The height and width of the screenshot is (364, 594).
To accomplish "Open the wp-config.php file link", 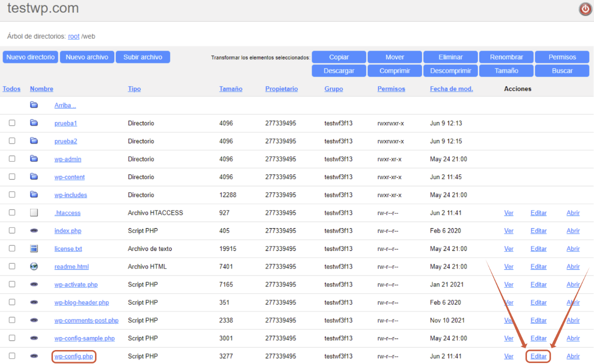I will 74,356.
